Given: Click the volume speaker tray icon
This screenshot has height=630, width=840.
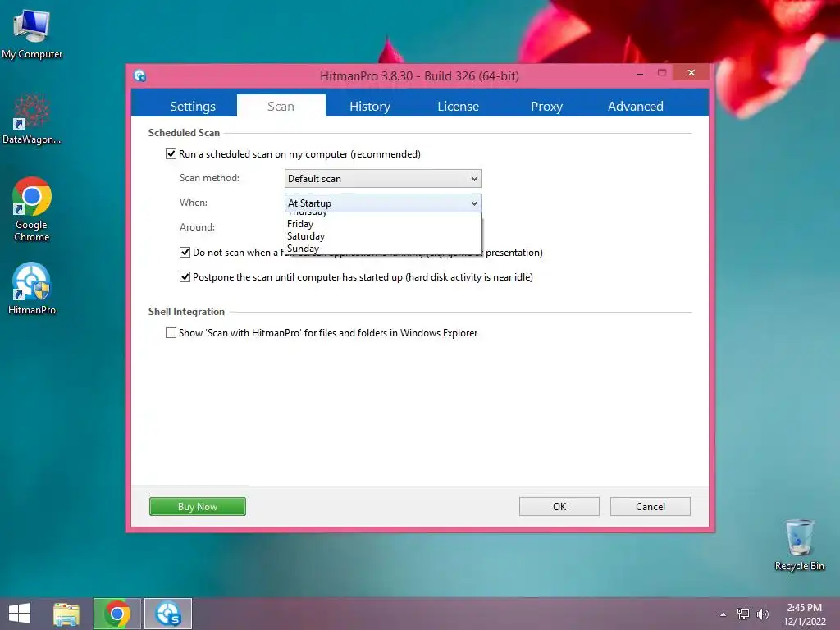Looking at the screenshot, I should pos(762,614).
